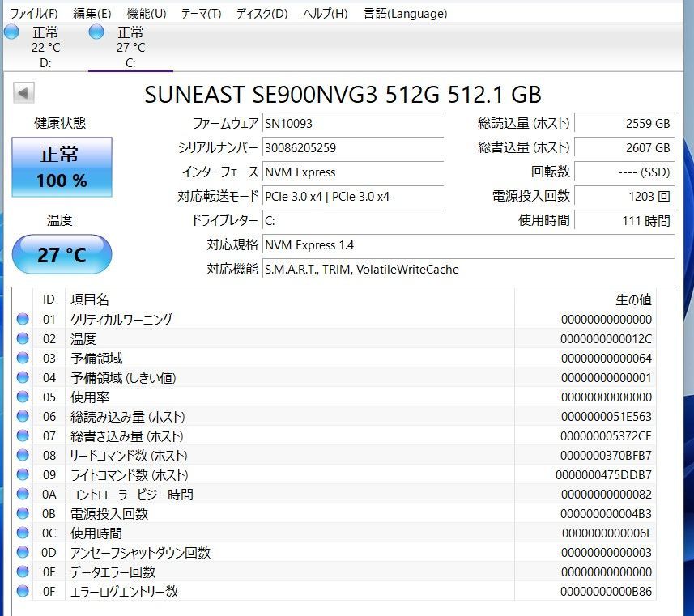Click raw value 00000000000003
The width and height of the screenshot is (694, 616).
click(x=607, y=553)
